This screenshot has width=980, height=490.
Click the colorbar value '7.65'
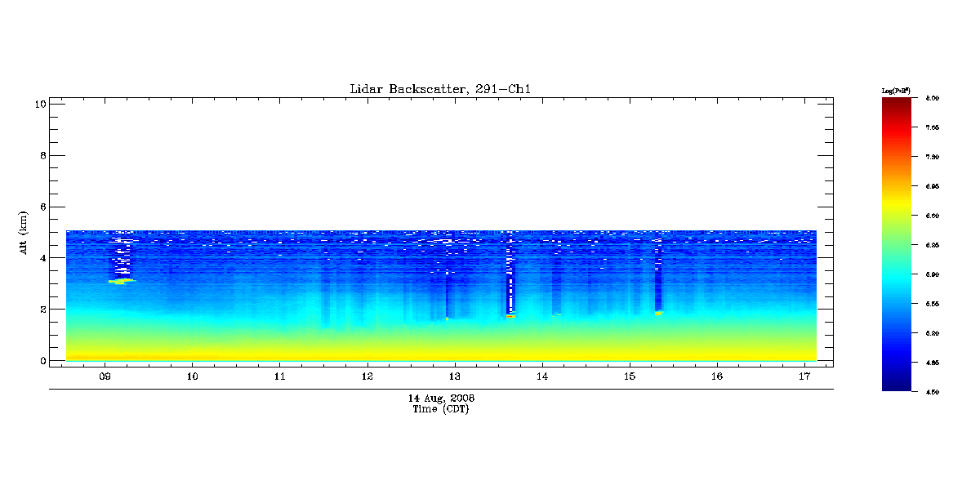click(933, 127)
